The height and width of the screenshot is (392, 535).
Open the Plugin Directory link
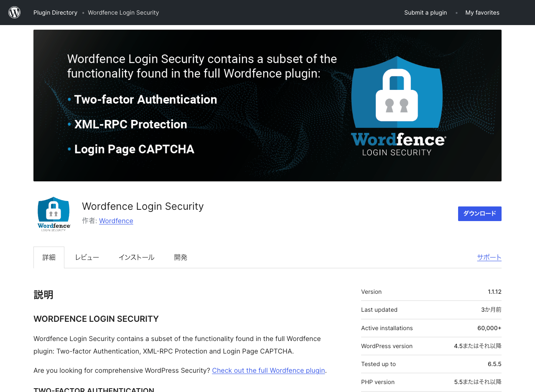point(55,13)
